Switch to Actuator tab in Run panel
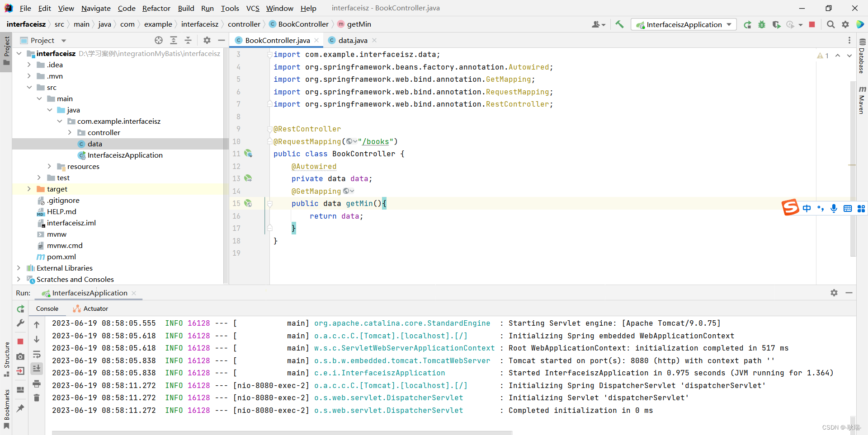The image size is (868, 435). pos(90,309)
